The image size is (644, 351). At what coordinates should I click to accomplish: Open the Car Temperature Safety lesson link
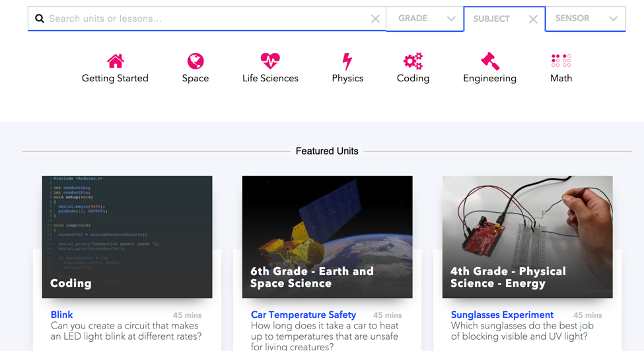click(x=304, y=315)
